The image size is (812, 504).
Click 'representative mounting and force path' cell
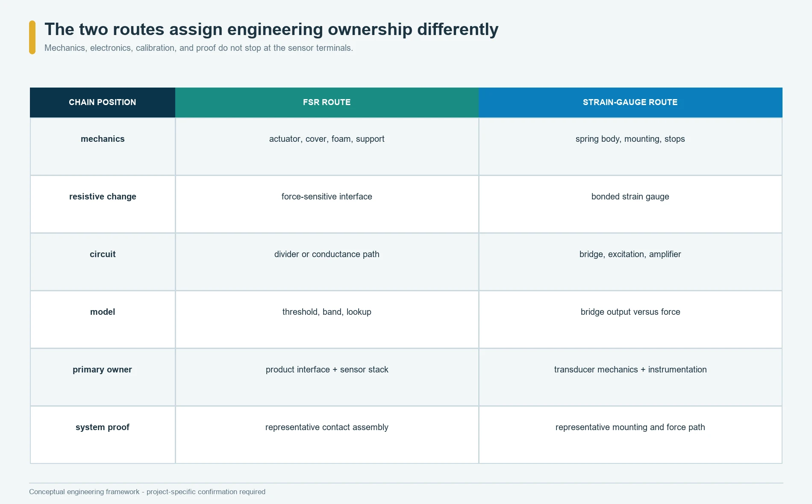pos(630,435)
